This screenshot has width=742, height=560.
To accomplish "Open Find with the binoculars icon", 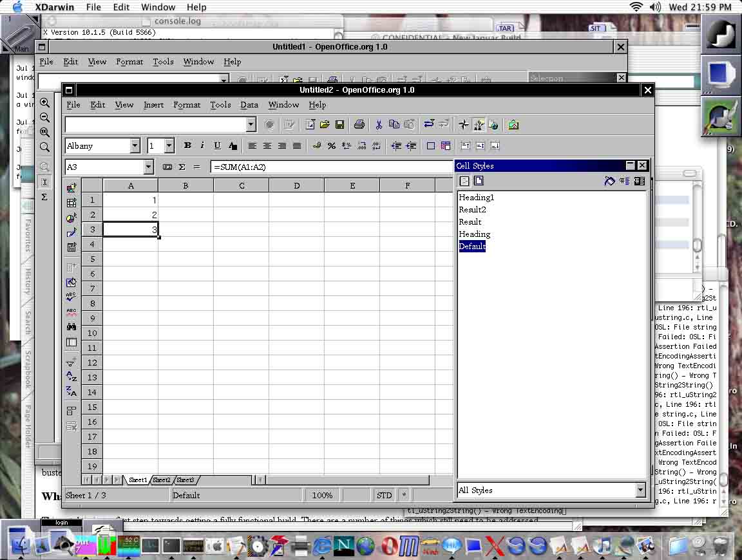I will (x=71, y=326).
